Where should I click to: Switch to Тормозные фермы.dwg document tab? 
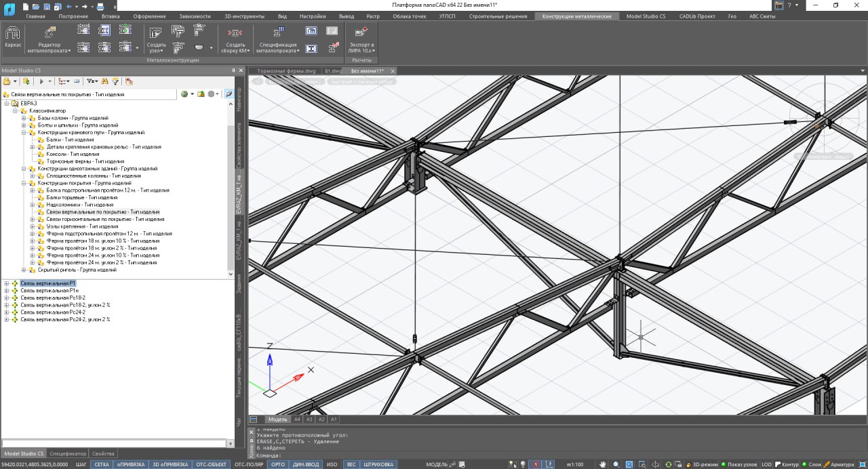point(286,70)
